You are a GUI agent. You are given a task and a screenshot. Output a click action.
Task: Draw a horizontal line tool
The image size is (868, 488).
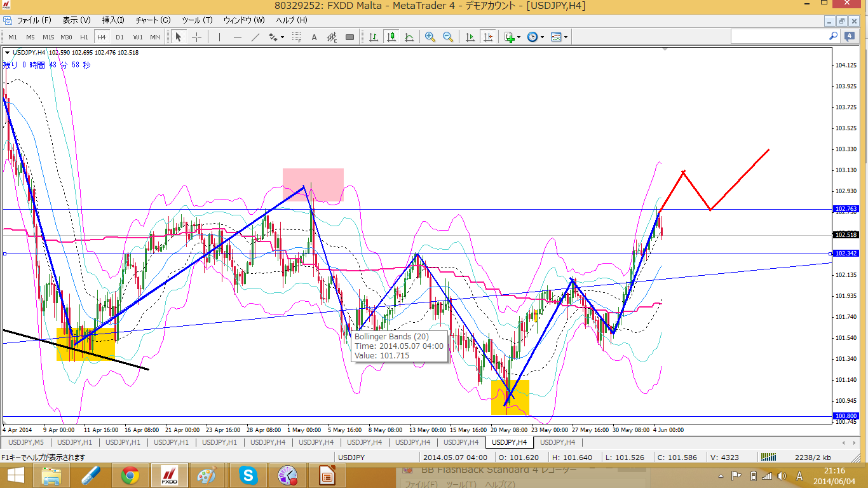click(x=237, y=37)
